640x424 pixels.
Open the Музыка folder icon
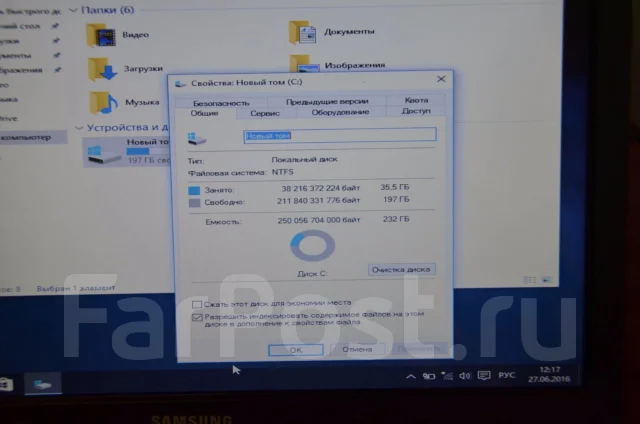(103, 102)
